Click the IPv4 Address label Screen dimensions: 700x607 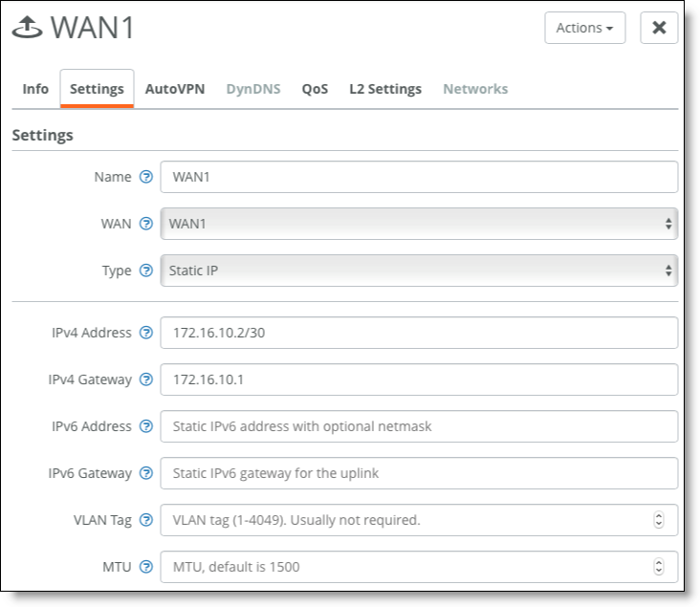tap(92, 333)
